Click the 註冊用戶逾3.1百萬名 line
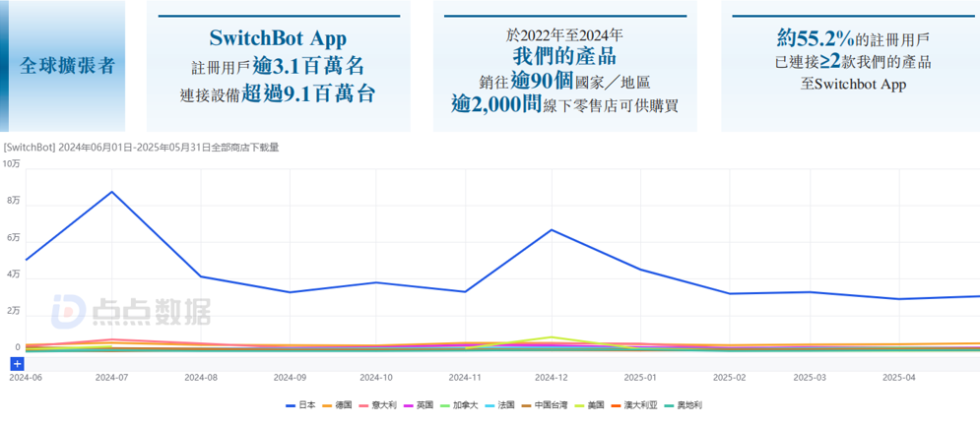The image size is (980, 425). (x=278, y=66)
